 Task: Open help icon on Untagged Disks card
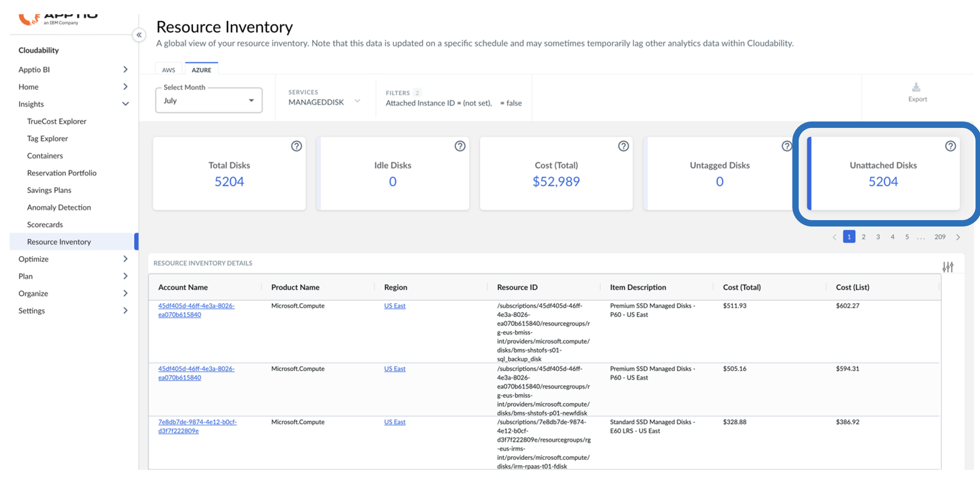point(787,146)
